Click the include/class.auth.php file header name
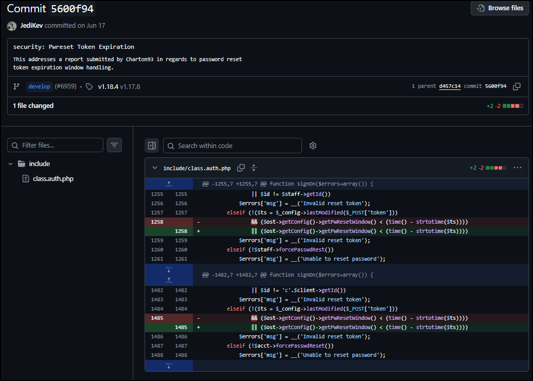 (197, 168)
